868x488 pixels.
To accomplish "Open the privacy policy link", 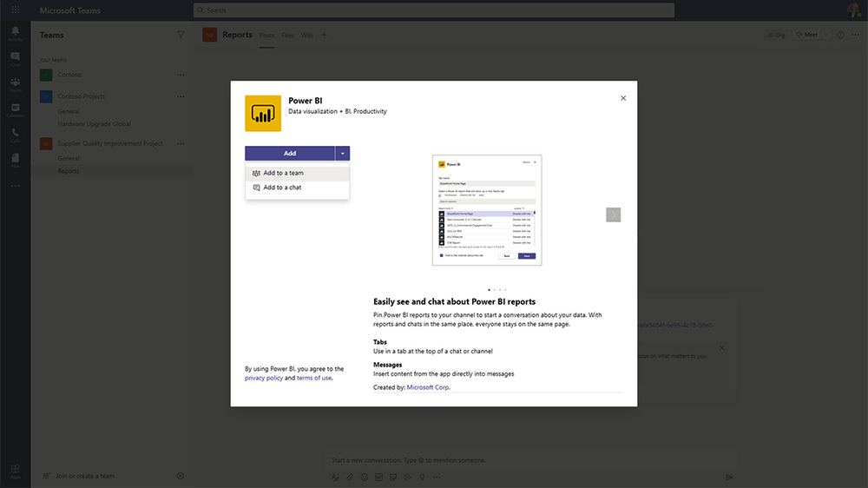I will point(263,378).
